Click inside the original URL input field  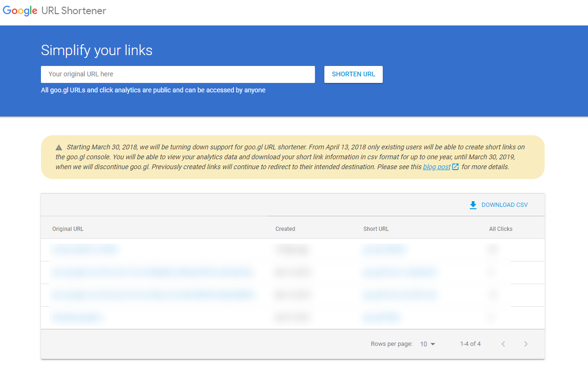[177, 74]
